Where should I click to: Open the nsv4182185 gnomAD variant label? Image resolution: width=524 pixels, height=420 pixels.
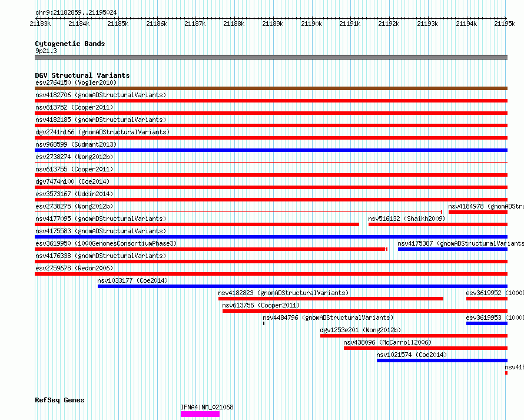[101, 120]
